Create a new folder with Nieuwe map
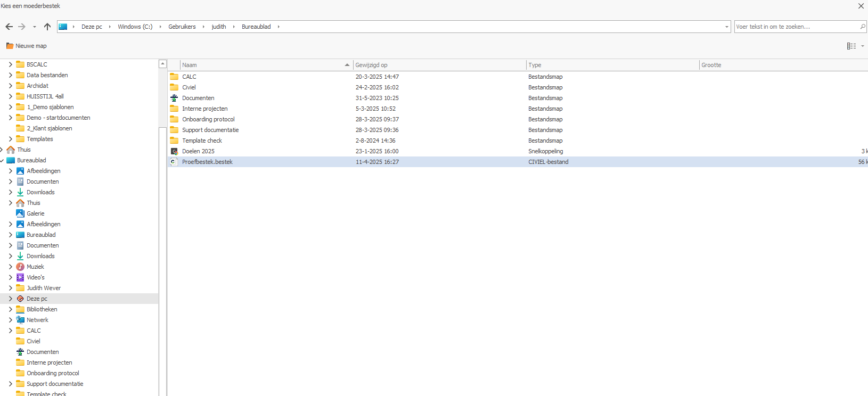 [26, 46]
